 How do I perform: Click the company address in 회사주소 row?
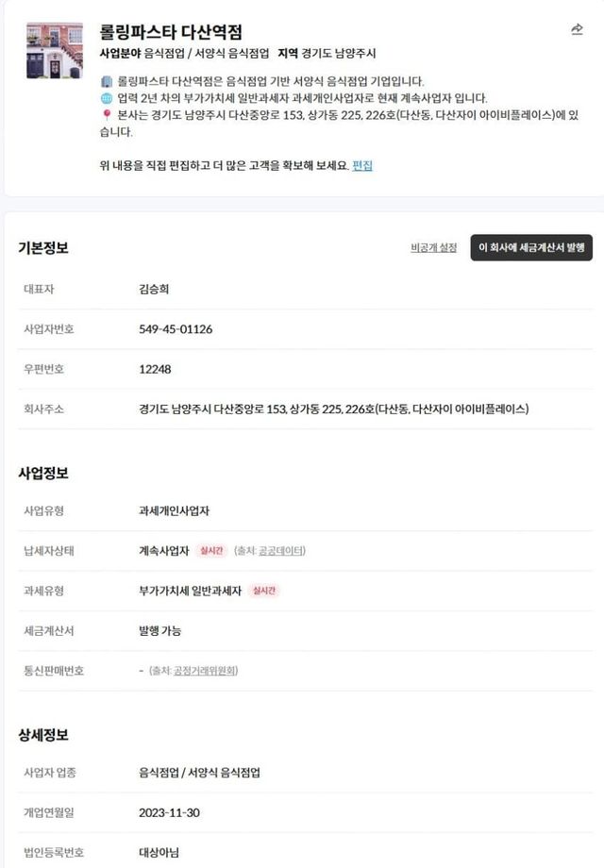pyautogui.click(x=334, y=409)
